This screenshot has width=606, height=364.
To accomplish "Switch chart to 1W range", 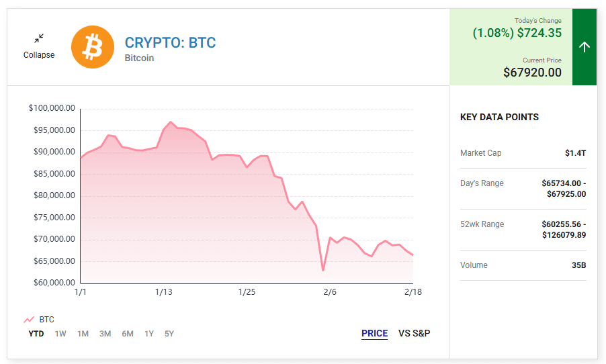I will (60, 334).
